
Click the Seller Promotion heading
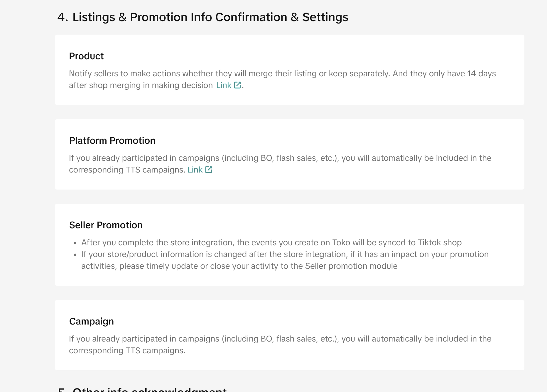(106, 225)
